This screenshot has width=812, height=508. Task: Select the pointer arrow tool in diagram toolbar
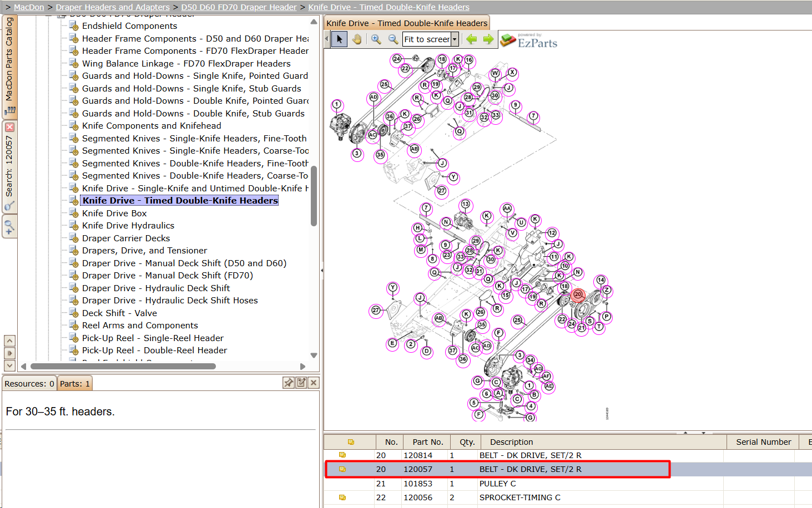click(x=340, y=39)
